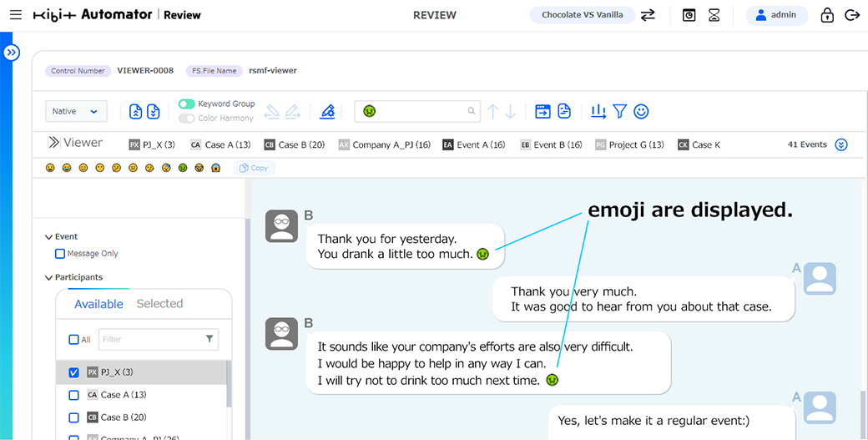
Task: Jump to next document icon
Action: (x=154, y=111)
